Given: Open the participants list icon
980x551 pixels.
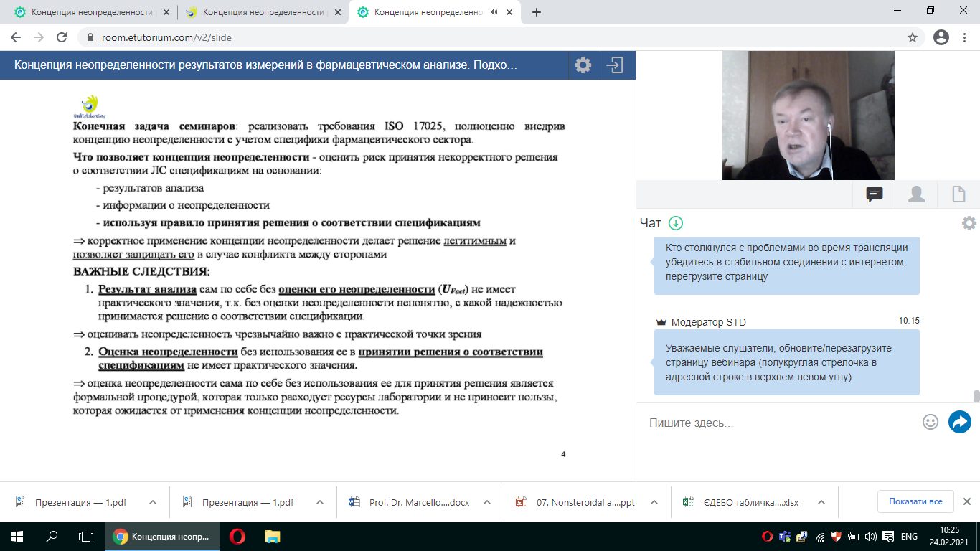Looking at the screenshot, I should (x=916, y=194).
